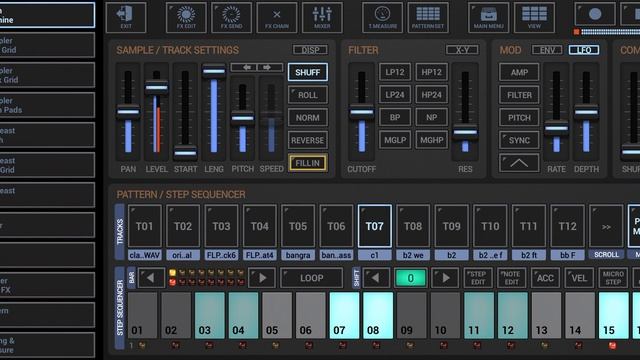Screen dimensions: 640x360
Task: Go to previous bar in sequencer
Action: 151,278
